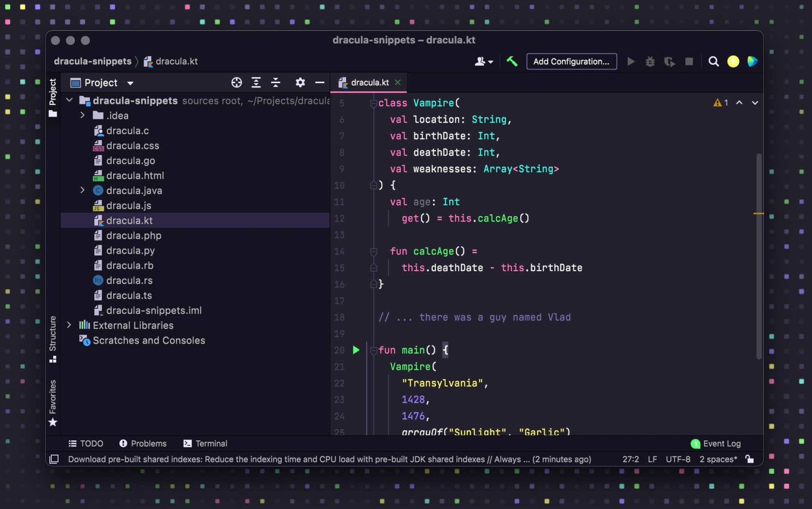Toggle the code fold arrow on class Vampire

pyautogui.click(x=373, y=103)
